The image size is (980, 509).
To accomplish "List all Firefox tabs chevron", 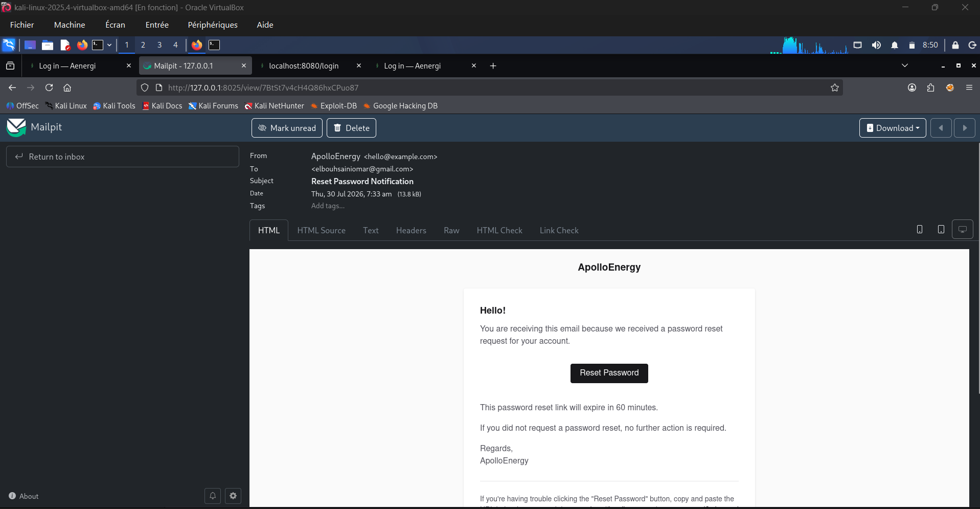I will click(905, 65).
